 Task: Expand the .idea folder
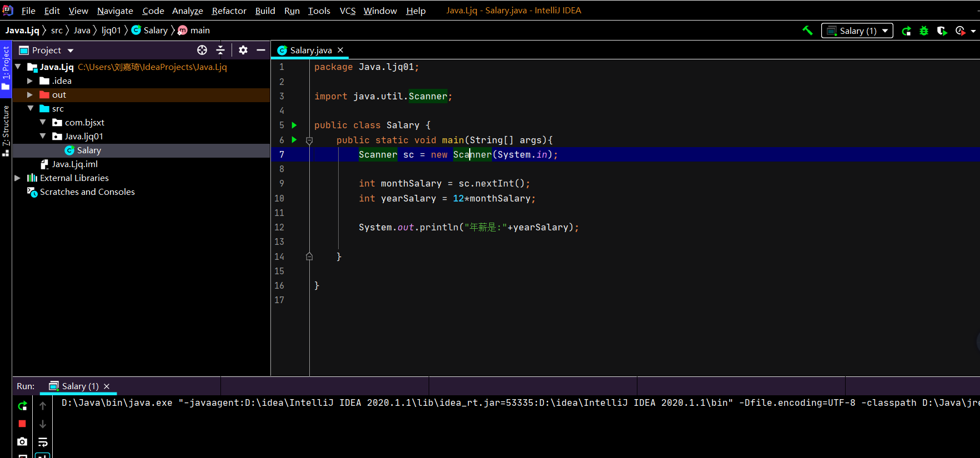coord(30,80)
